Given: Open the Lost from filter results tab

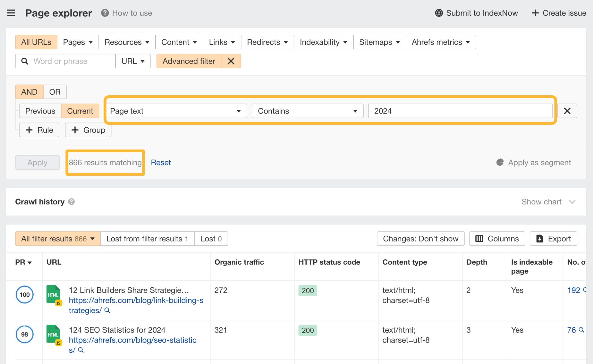Looking at the screenshot, I should tap(147, 238).
